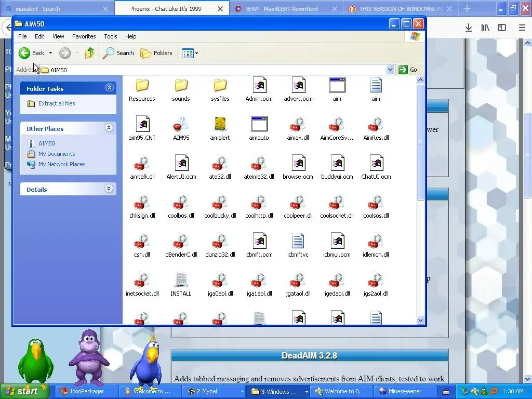Open the File menu
Viewport: 532px width, 399px height.
(x=22, y=36)
